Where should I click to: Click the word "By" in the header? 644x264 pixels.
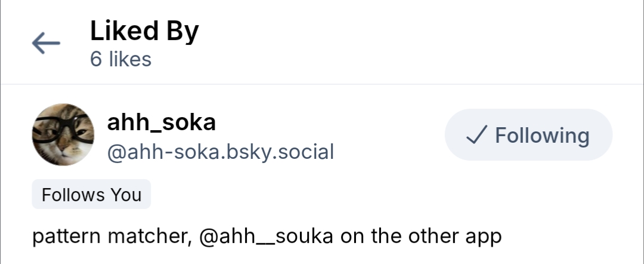(x=182, y=31)
